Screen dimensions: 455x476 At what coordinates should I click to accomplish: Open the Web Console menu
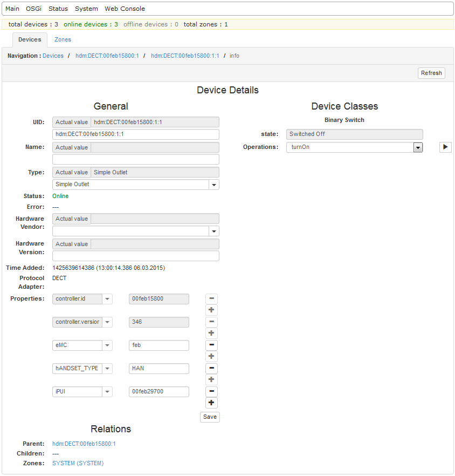[x=125, y=9]
